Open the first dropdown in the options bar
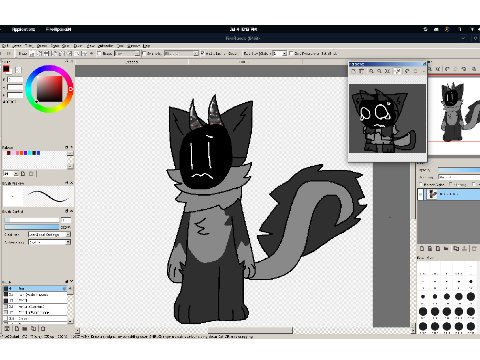The width and height of the screenshot is (480, 360). coord(127,53)
